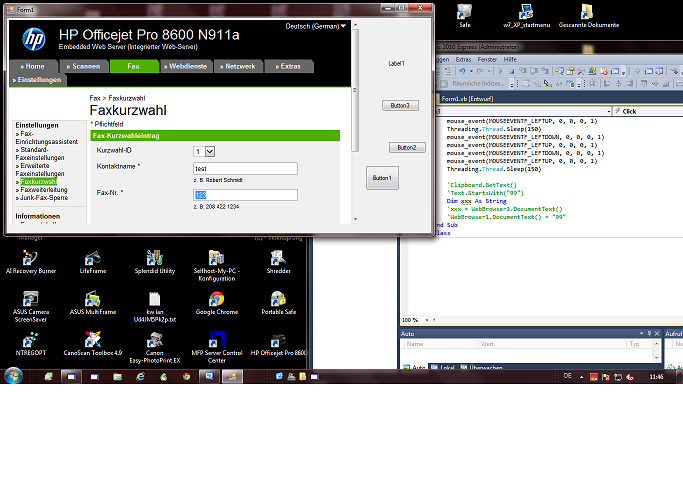The width and height of the screenshot is (683, 490).
Task: Open Extras menu in Visual Basic Express
Action: tap(463, 60)
